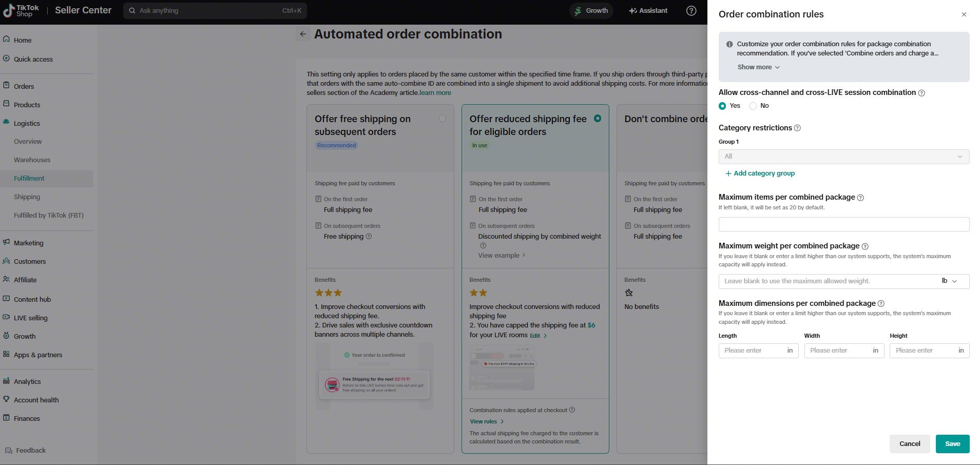Click the Growth sidebar icon

pyautogui.click(x=6, y=336)
